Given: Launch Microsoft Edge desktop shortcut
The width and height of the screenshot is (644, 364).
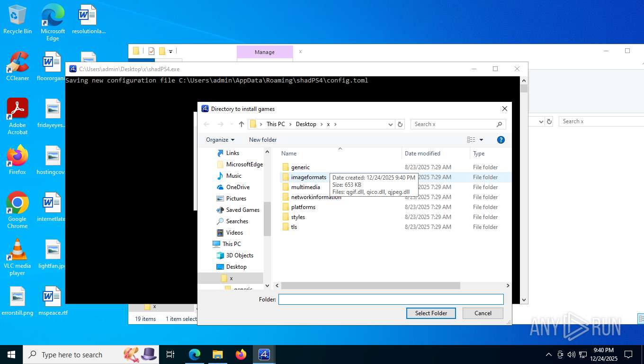Looking at the screenshot, I should click(x=53, y=22).
